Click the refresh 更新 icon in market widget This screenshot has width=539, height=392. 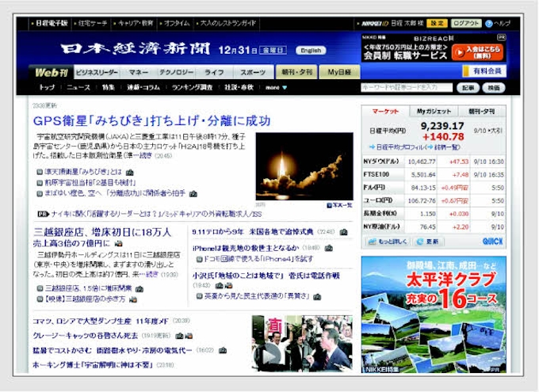point(429,242)
